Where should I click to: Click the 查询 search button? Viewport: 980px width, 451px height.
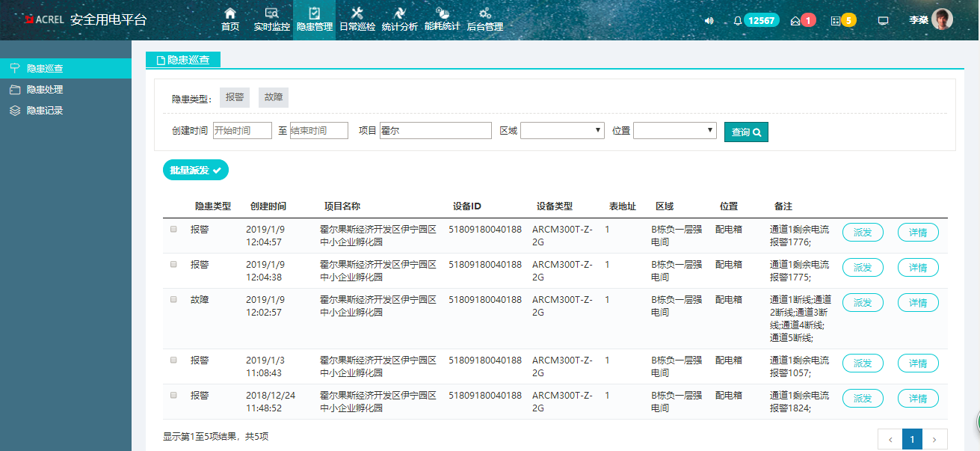(x=746, y=132)
